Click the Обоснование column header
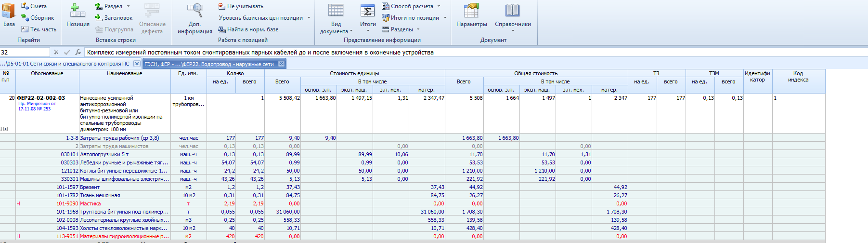Screen dimensions: 868x243 point(47,81)
